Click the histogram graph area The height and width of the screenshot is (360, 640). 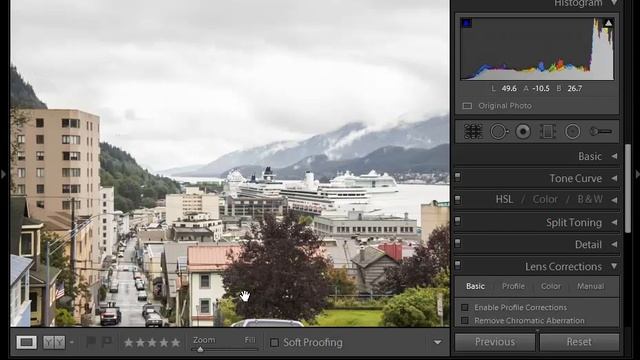tap(537, 49)
